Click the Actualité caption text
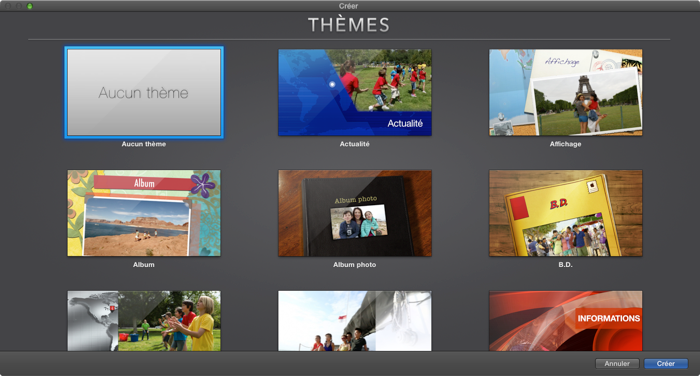The height and width of the screenshot is (376, 700). pos(354,144)
